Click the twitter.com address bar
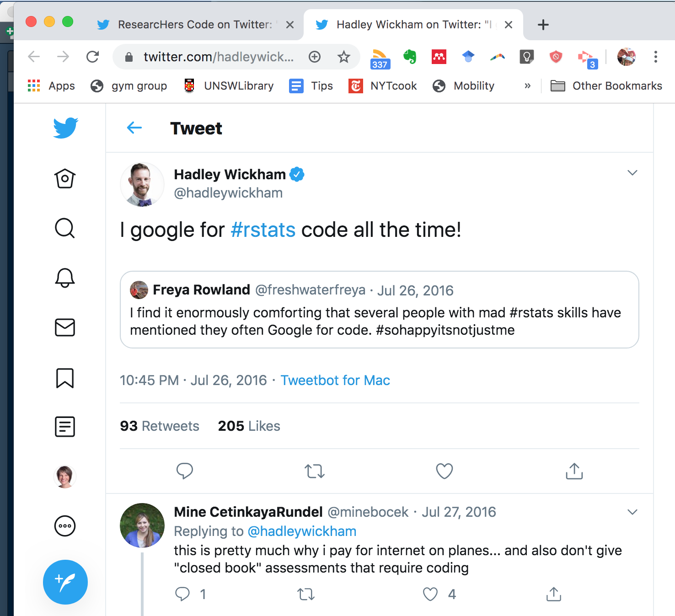 click(218, 57)
